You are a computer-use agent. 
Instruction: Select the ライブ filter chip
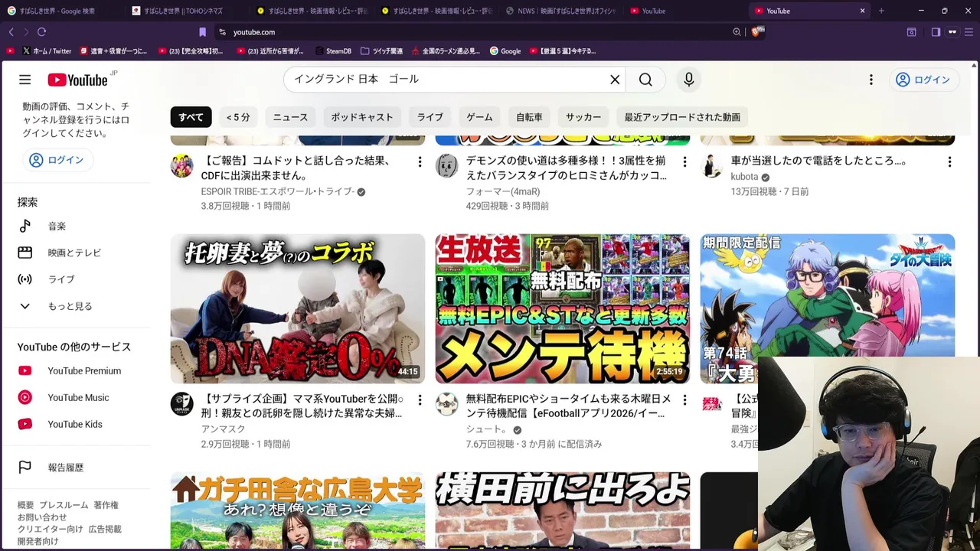[x=430, y=117]
